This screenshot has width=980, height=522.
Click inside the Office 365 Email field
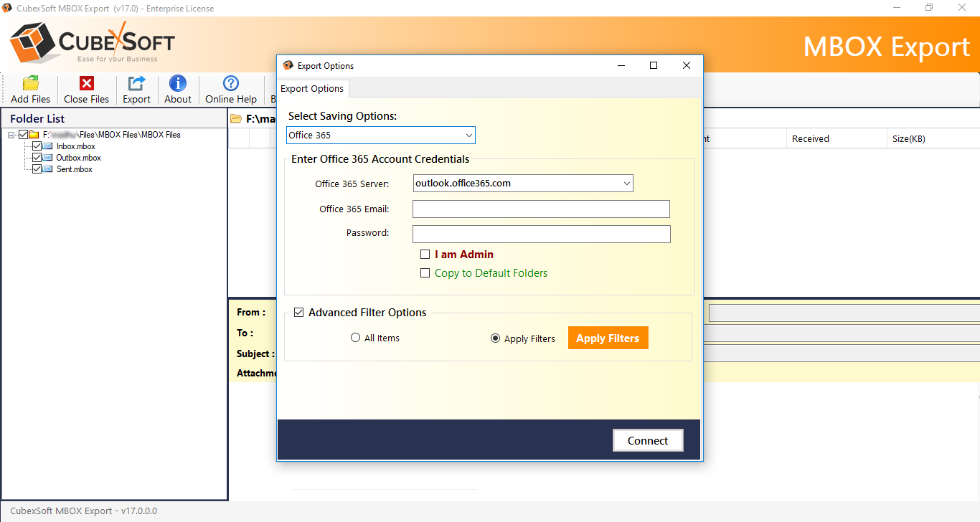(x=540, y=209)
